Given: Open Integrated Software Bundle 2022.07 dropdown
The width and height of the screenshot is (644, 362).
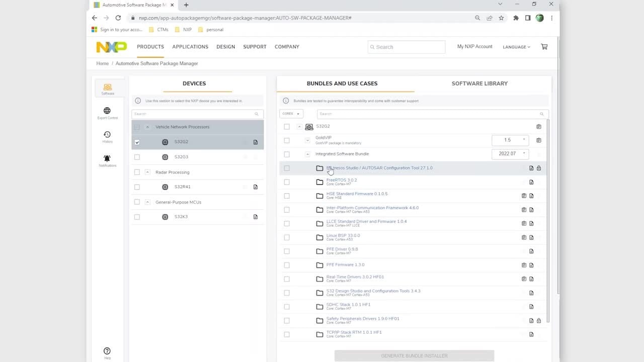Looking at the screenshot, I should coord(510,154).
